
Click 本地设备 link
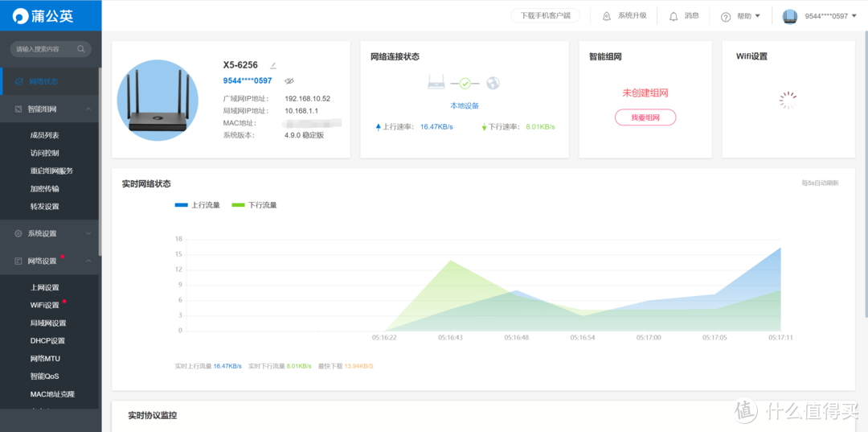(464, 105)
